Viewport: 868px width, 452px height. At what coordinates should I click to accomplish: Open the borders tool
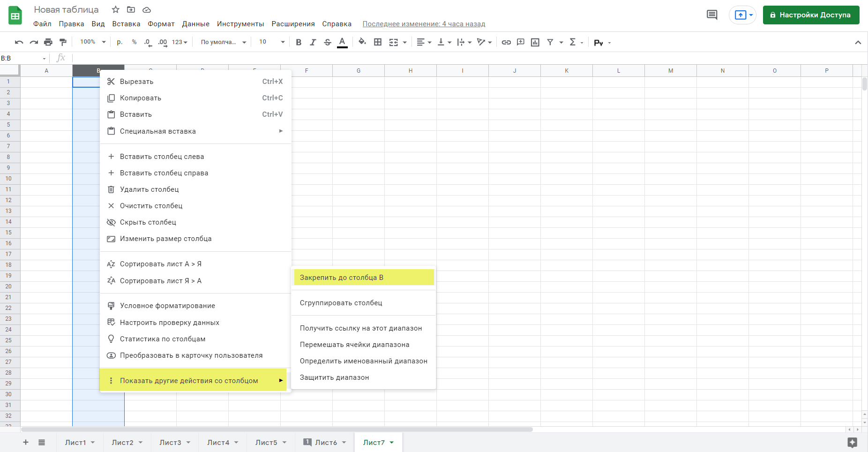378,42
